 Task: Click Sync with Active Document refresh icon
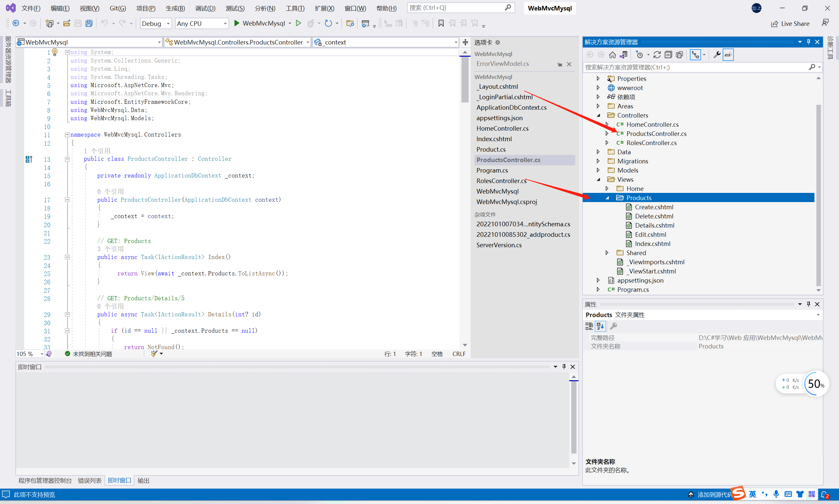click(x=657, y=55)
